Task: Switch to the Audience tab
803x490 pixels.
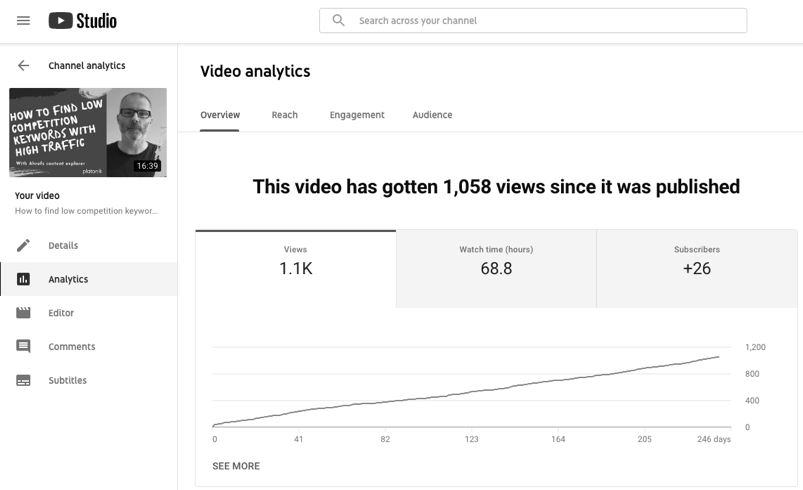Action: pos(432,115)
